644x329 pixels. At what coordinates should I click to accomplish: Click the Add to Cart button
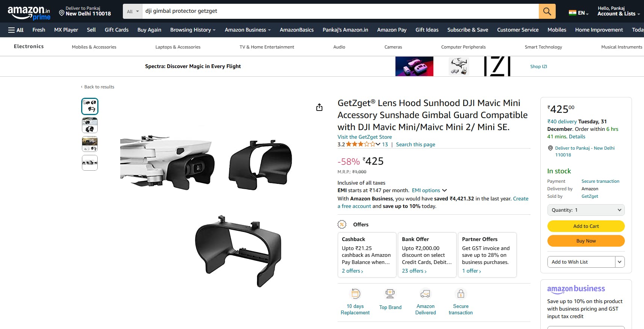click(x=586, y=226)
